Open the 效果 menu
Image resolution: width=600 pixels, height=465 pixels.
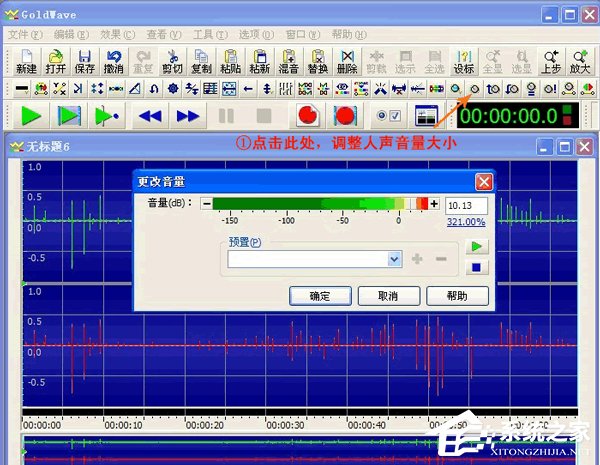[x=118, y=35]
